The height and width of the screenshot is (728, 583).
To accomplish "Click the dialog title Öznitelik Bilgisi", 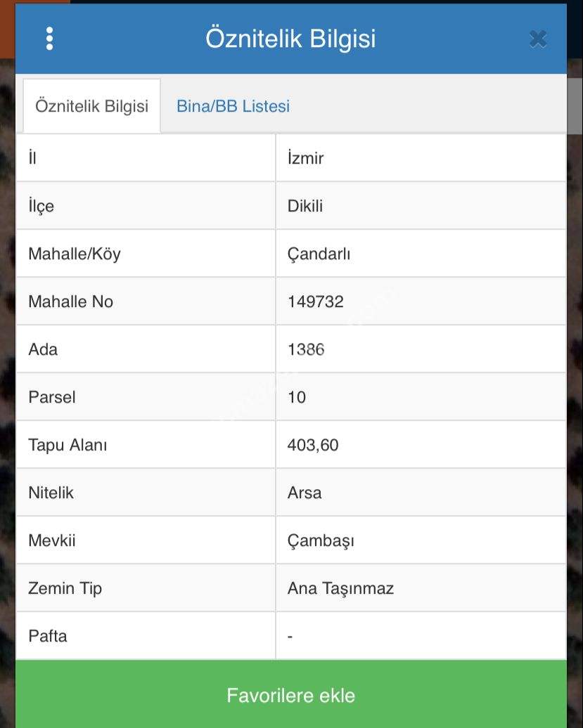I will coord(290,39).
